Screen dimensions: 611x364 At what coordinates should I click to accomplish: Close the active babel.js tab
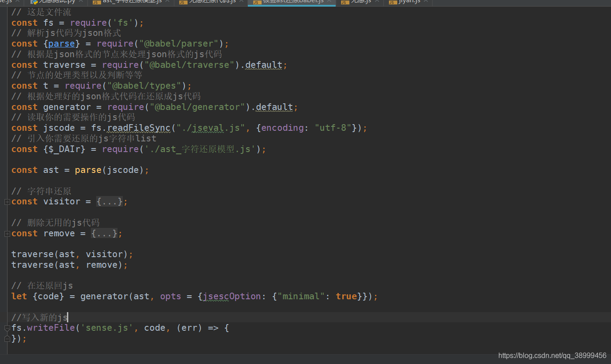pyautogui.click(x=329, y=2)
